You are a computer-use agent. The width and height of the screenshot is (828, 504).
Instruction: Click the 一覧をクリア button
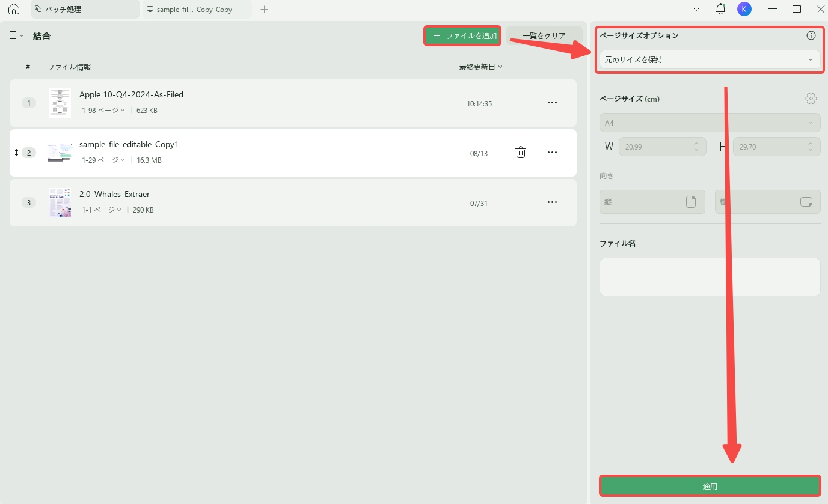[544, 35]
